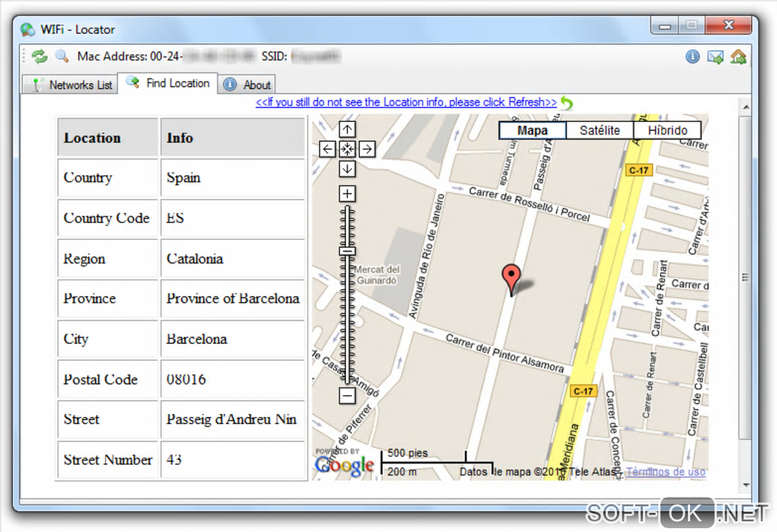
Task: Click the '43' street number cell
Action: [x=232, y=460]
